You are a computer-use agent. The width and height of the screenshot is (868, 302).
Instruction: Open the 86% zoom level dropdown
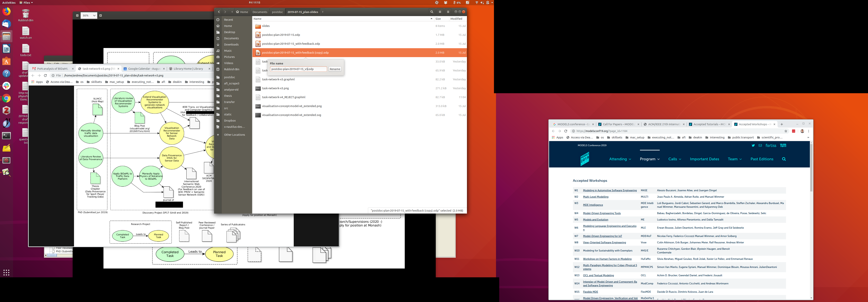pyautogui.click(x=89, y=15)
